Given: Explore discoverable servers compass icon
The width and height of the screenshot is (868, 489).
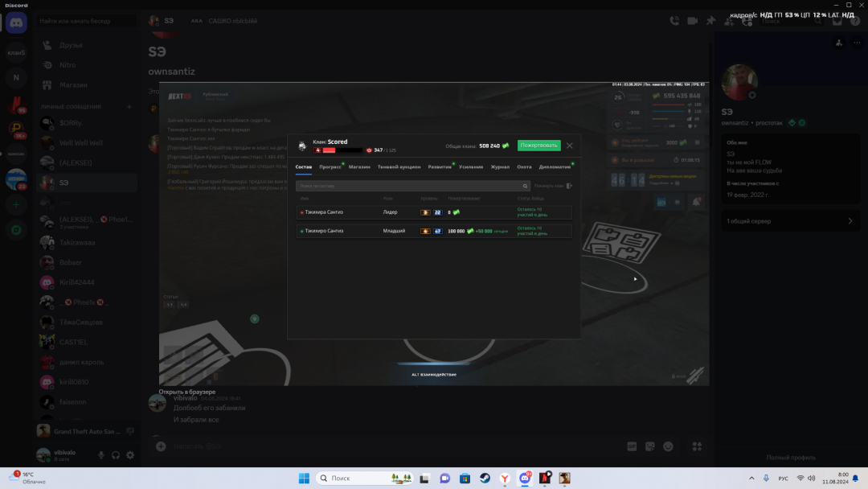Looking at the screenshot, I should point(16,230).
